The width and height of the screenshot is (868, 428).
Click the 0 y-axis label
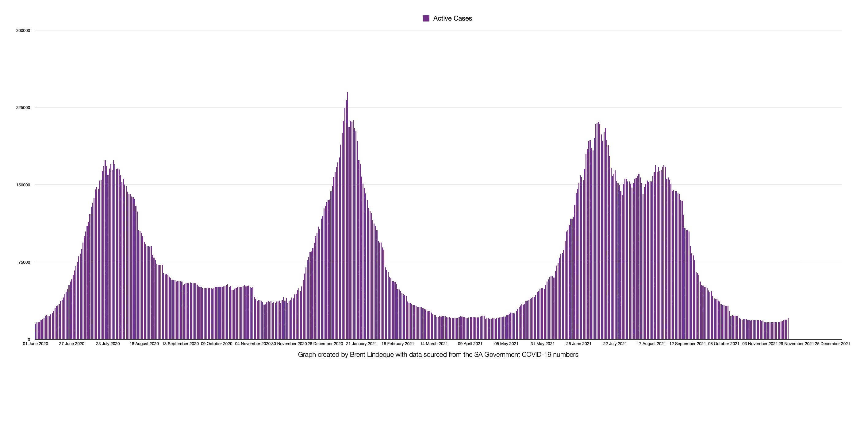(29, 340)
